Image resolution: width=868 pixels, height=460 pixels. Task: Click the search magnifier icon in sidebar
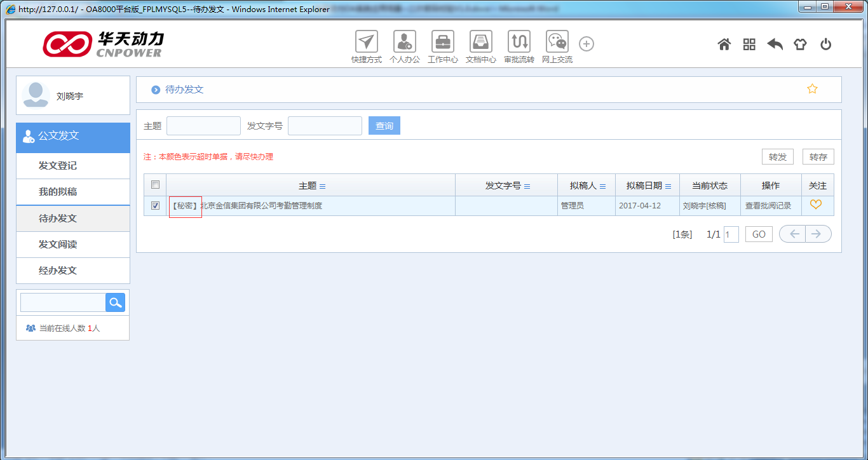pyautogui.click(x=115, y=302)
